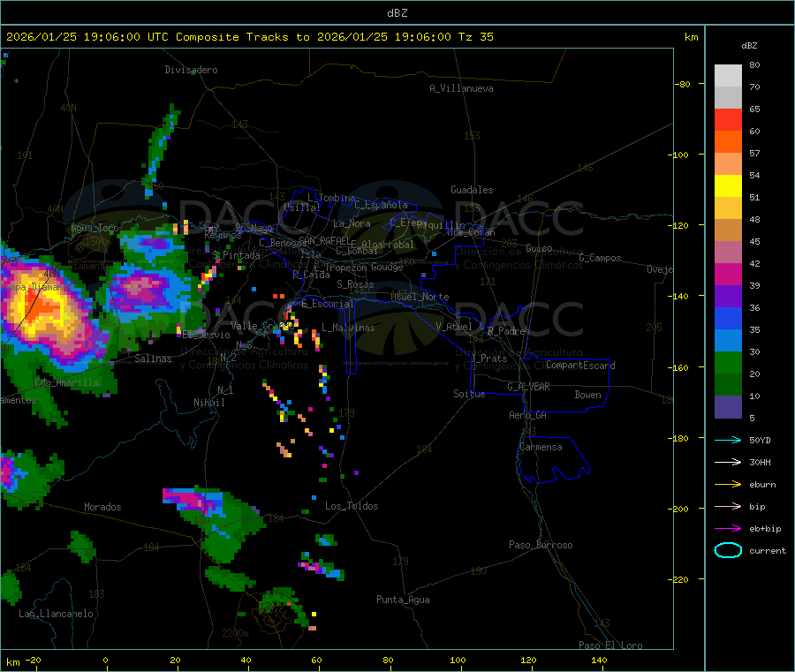
Task: Click the 'Los_Toldos' map label
Action: tap(352, 506)
